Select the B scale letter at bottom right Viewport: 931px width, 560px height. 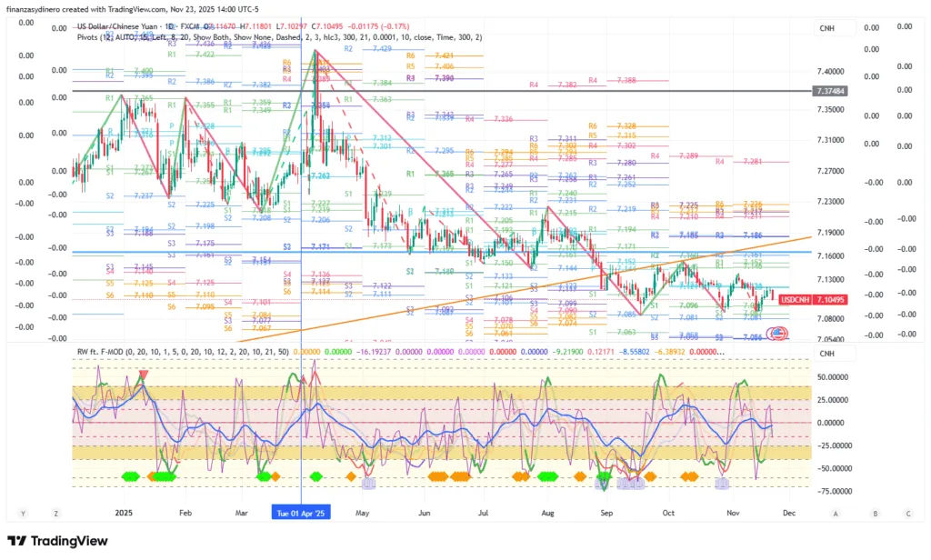(875, 513)
